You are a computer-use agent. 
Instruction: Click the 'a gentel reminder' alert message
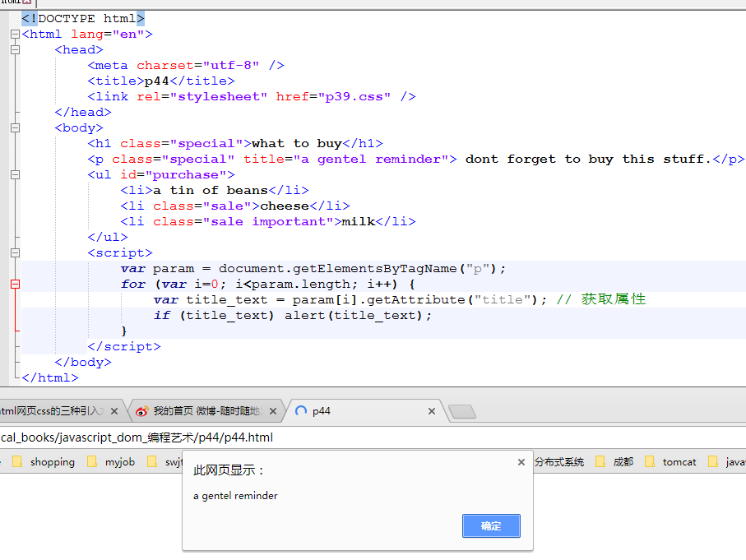[x=235, y=496]
